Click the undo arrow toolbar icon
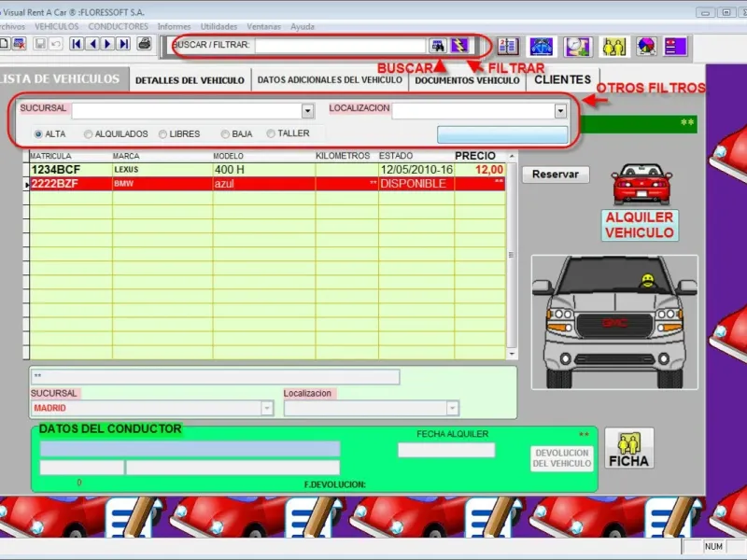Viewport: 747px width, 560px height. [x=56, y=44]
